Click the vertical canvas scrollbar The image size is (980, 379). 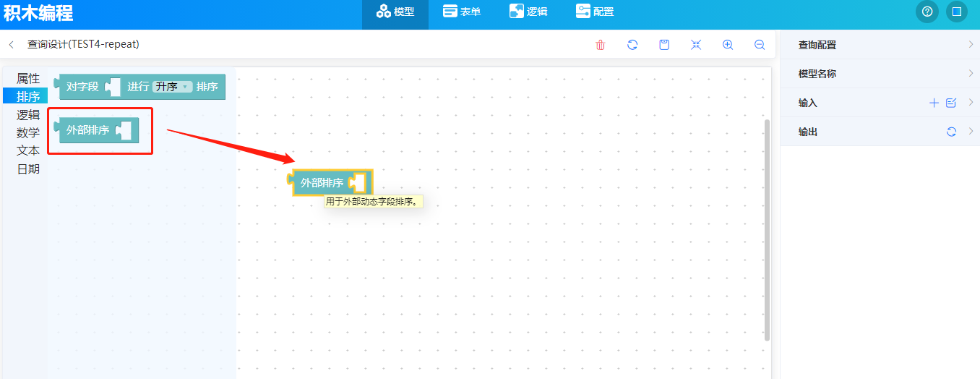pos(767,230)
